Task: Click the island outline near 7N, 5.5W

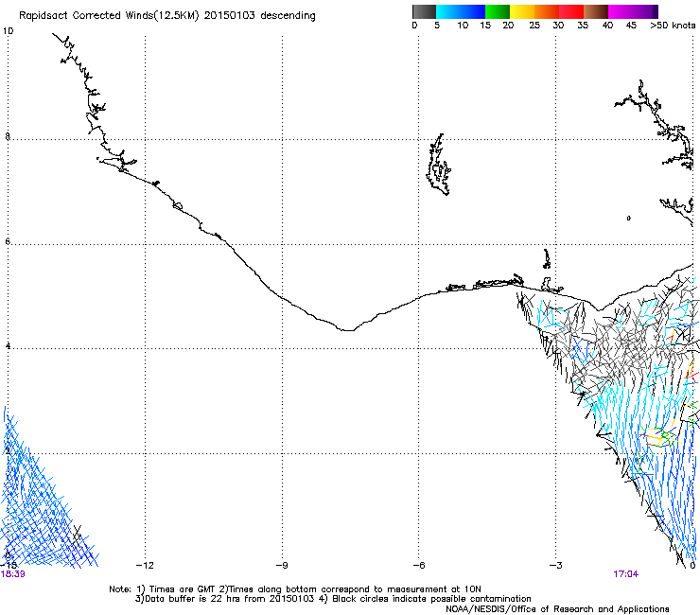Action: pos(439,165)
